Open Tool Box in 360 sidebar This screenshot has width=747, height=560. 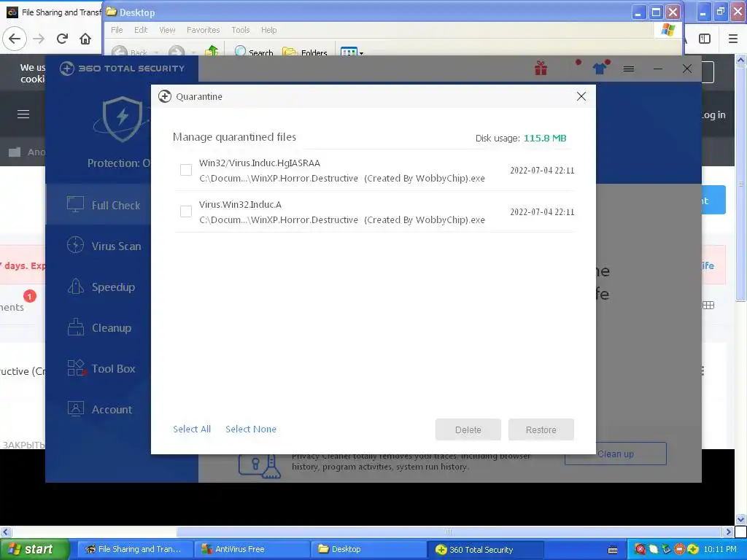pyautogui.click(x=98, y=368)
